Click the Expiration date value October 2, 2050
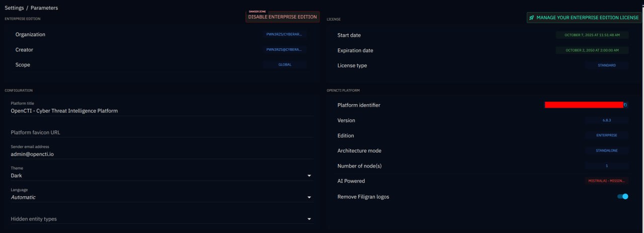Image resolution: width=644 pixels, height=233 pixels. [592, 50]
